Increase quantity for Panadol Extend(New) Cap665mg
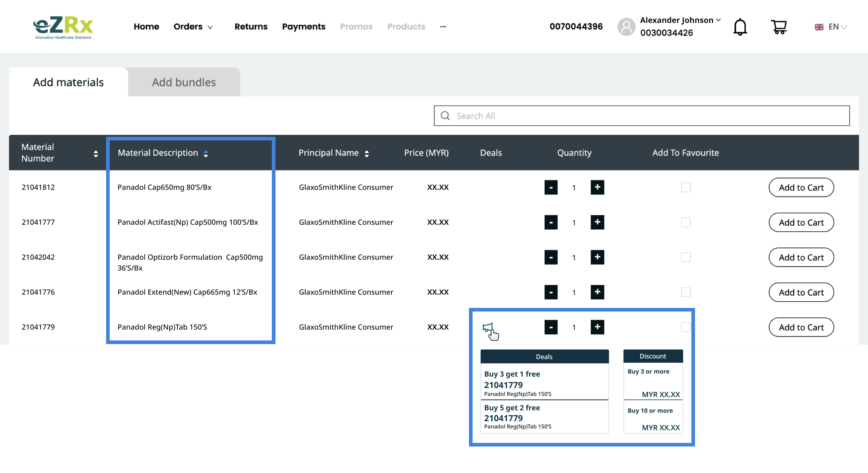Viewport: 868px width, 473px height. (597, 292)
